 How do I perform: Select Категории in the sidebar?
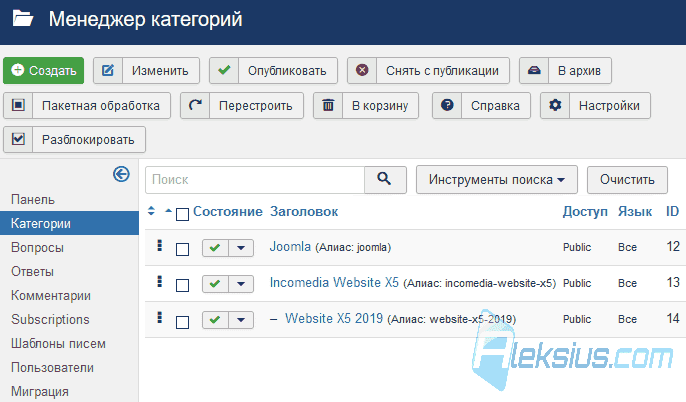click(x=69, y=223)
